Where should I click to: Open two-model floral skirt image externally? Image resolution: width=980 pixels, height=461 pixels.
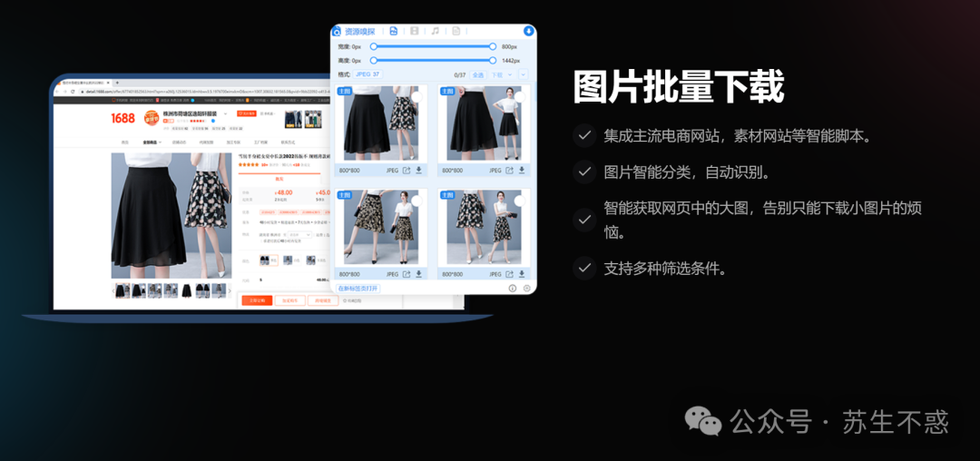pyautogui.click(x=407, y=273)
